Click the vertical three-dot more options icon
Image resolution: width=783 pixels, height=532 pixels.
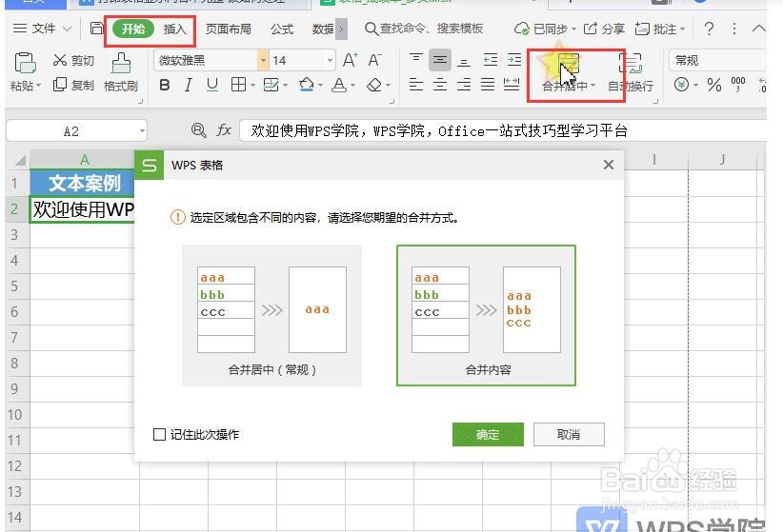734,29
